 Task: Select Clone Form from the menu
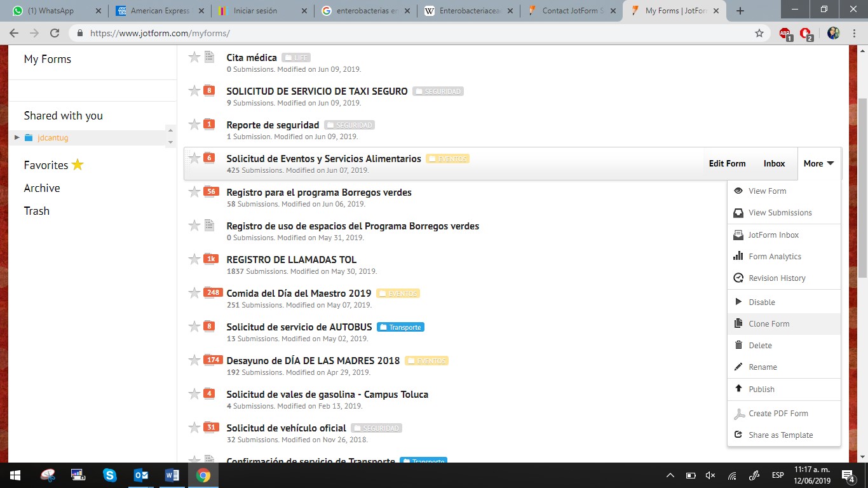coord(769,324)
